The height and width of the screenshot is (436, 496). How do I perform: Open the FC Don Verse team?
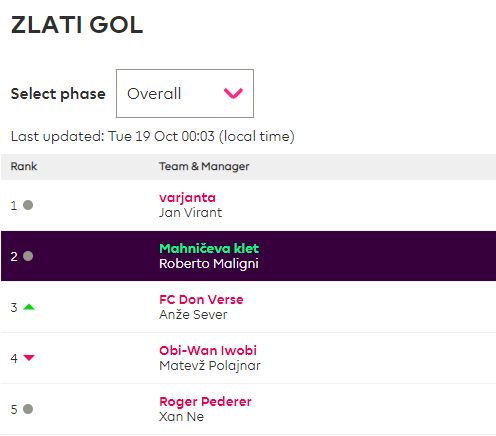point(201,299)
